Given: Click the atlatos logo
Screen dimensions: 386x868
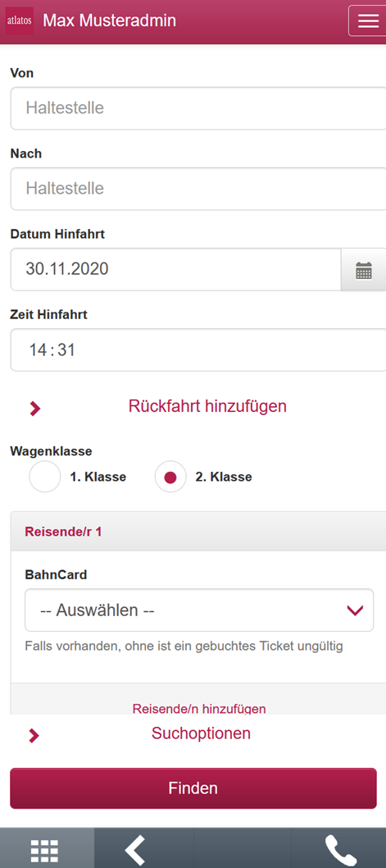Looking at the screenshot, I should click(20, 21).
